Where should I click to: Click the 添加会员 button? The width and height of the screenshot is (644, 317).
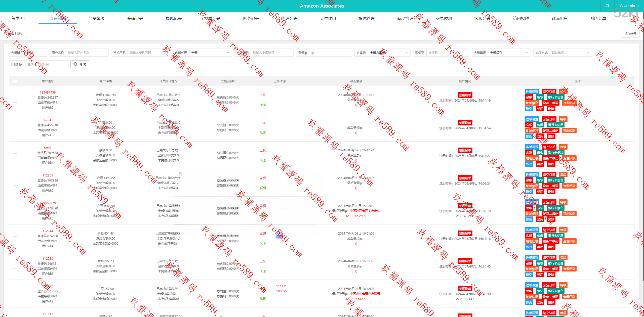[630, 34]
